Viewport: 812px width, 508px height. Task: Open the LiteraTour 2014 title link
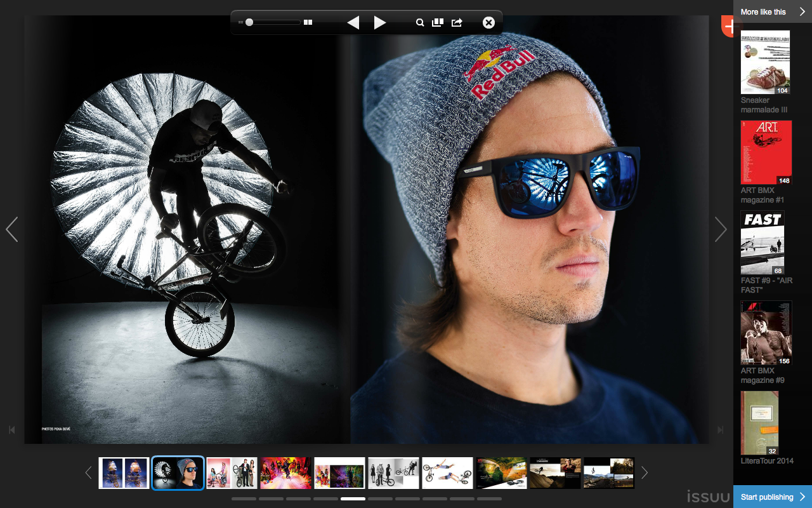tap(767, 461)
